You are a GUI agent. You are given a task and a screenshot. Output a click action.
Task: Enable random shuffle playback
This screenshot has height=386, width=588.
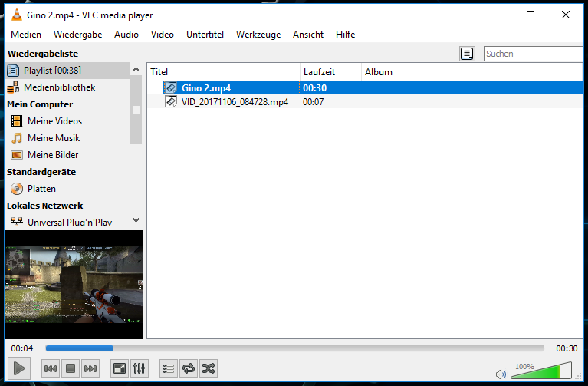click(x=209, y=368)
